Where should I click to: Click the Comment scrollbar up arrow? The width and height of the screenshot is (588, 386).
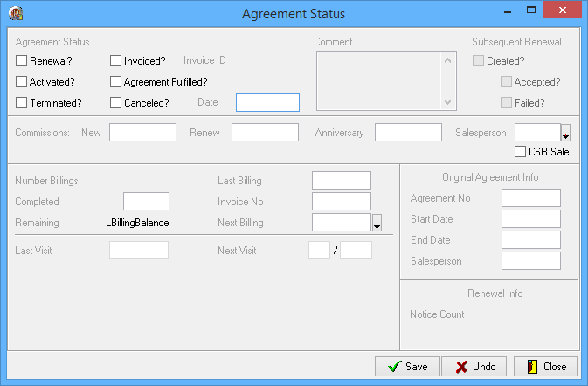pos(447,60)
